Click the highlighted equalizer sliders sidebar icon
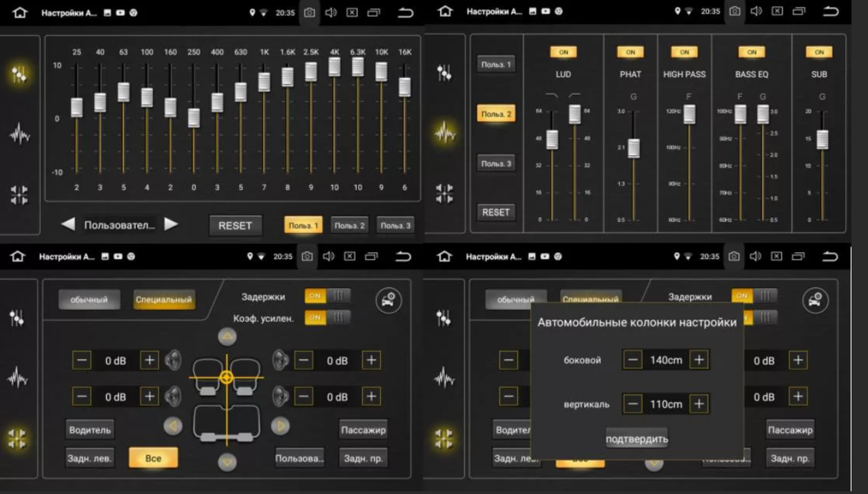 tap(19, 75)
